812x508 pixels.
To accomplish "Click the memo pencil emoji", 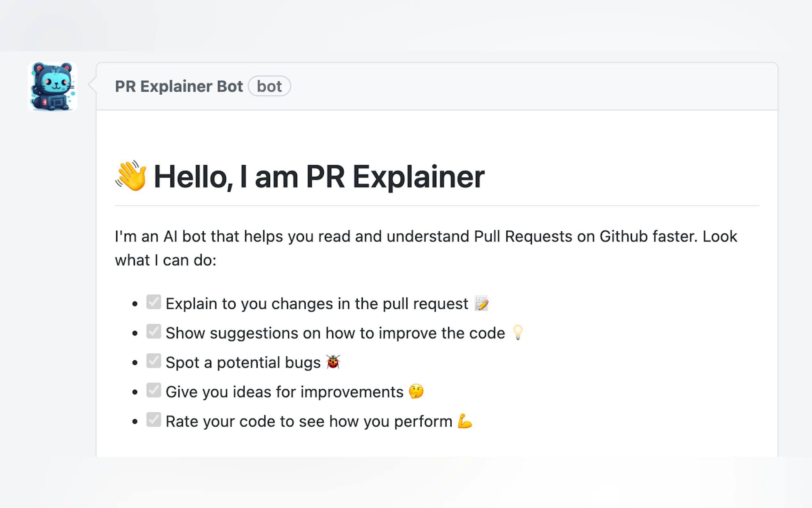I will point(481,303).
